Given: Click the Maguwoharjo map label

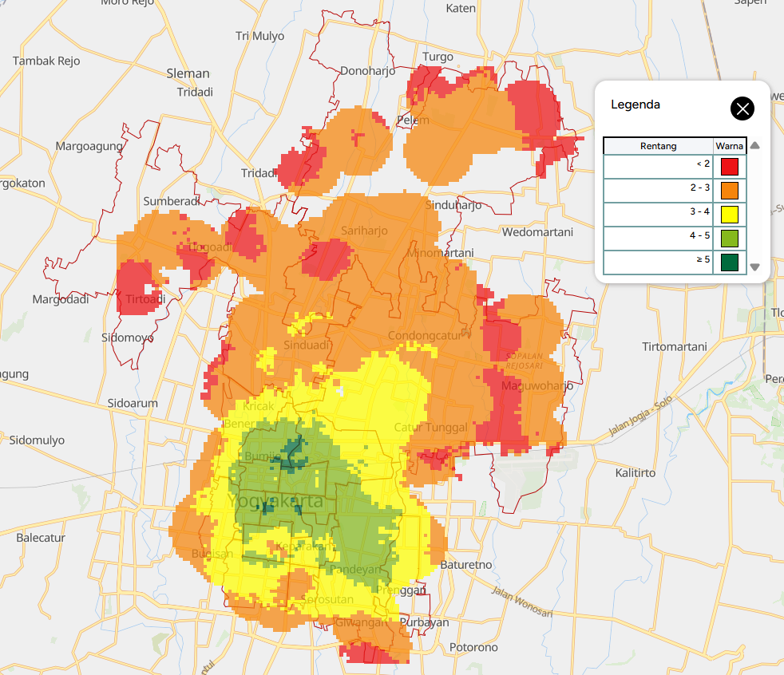Looking at the screenshot, I should coord(537,385).
